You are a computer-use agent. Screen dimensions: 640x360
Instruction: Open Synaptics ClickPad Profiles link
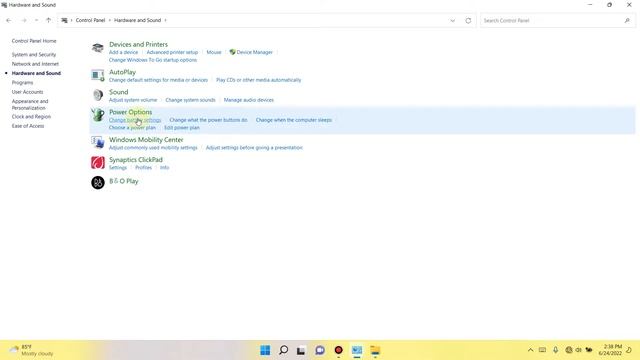tap(143, 168)
